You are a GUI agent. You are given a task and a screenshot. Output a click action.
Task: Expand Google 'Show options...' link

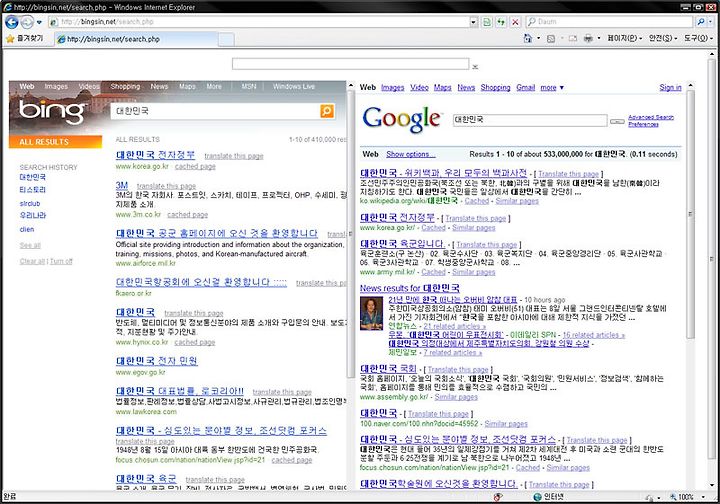410,154
